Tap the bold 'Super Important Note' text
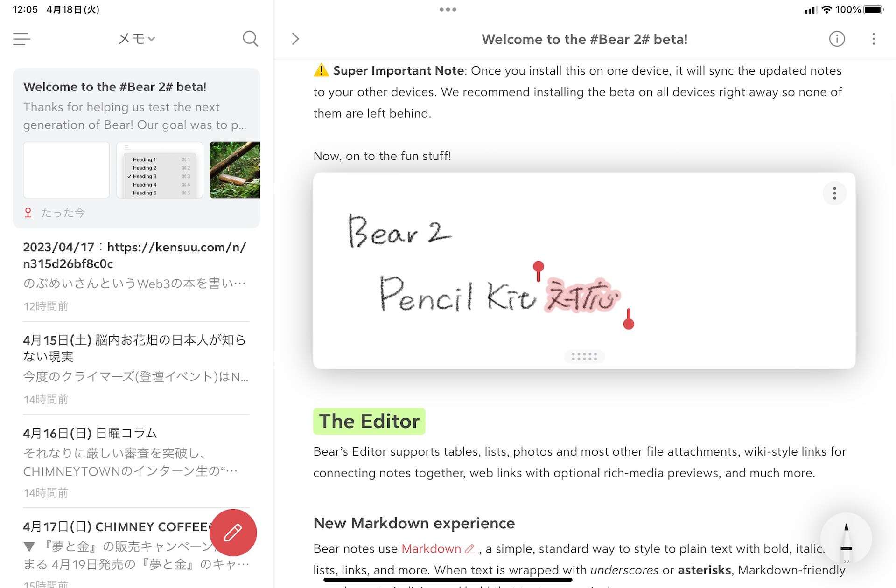Viewport: 896px width, 588px height. click(399, 71)
